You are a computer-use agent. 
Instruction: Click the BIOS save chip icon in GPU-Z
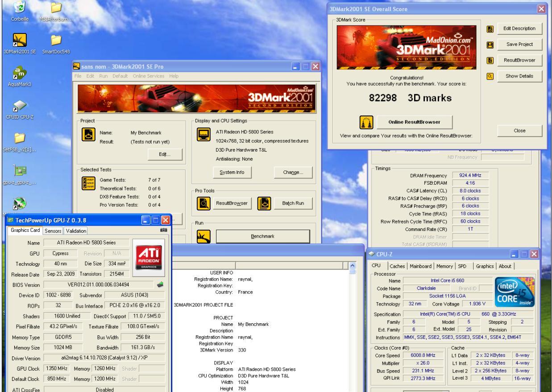(161, 284)
